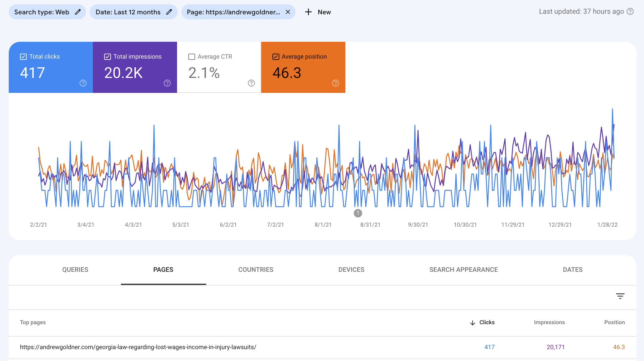Screen dimensions: 644x361
Task: Edit the Search type: Web filter pencil
Action: pyautogui.click(x=78, y=12)
